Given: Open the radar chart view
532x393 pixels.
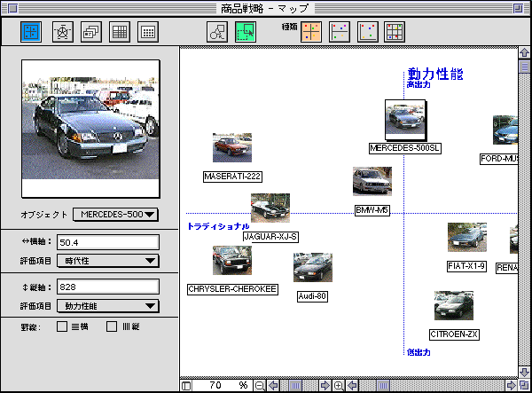Looking at the screenshot, I should (x=63, y=32).
